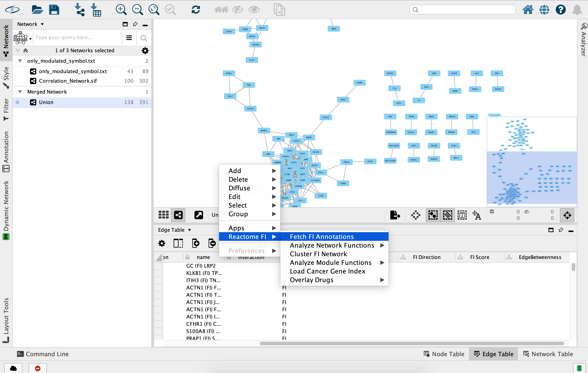Switch to the Network Table tab
588x373 pixels.
[x=548, y=354]
